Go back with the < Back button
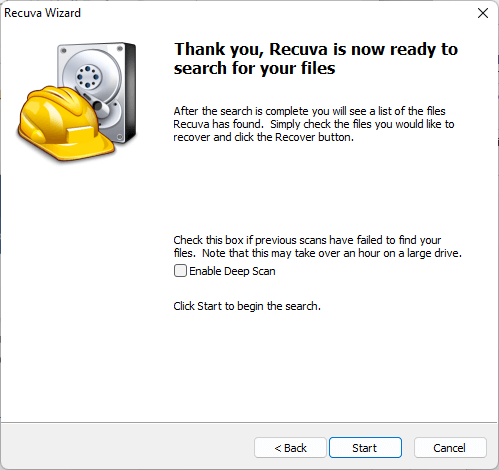Screen dimensions: 499x470 point(290,448)
